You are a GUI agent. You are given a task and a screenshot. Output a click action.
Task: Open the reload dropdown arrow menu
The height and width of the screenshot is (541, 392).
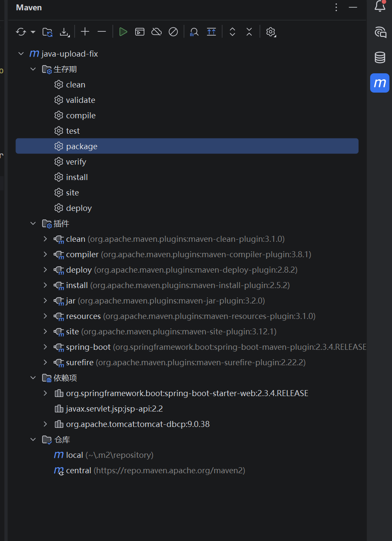click(x=33, y=32)
